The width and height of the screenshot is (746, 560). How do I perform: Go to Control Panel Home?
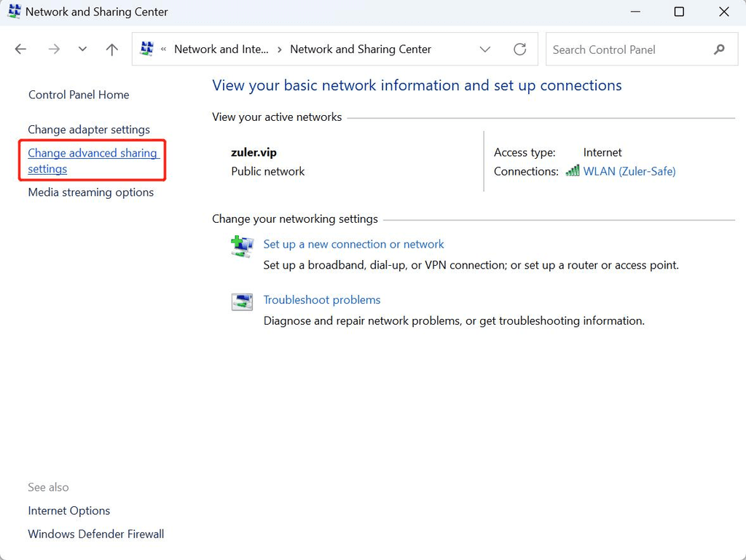coord(78,95)
